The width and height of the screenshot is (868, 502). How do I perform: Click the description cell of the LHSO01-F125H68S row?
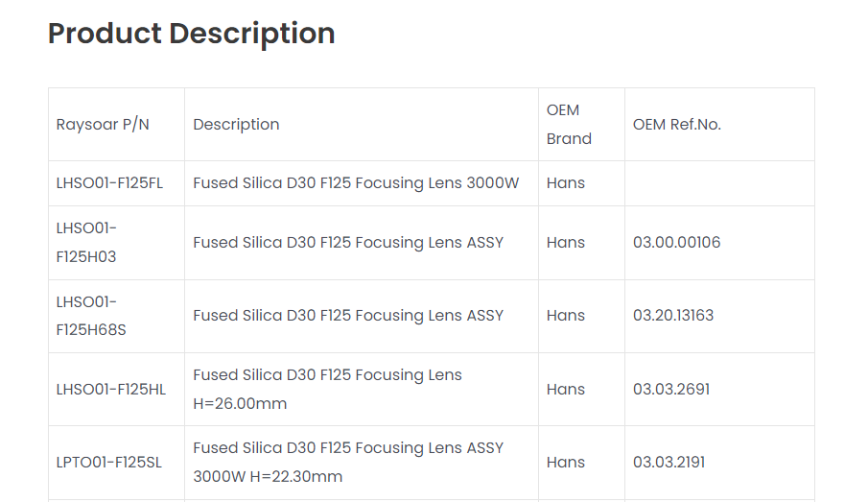coord(348,316)
